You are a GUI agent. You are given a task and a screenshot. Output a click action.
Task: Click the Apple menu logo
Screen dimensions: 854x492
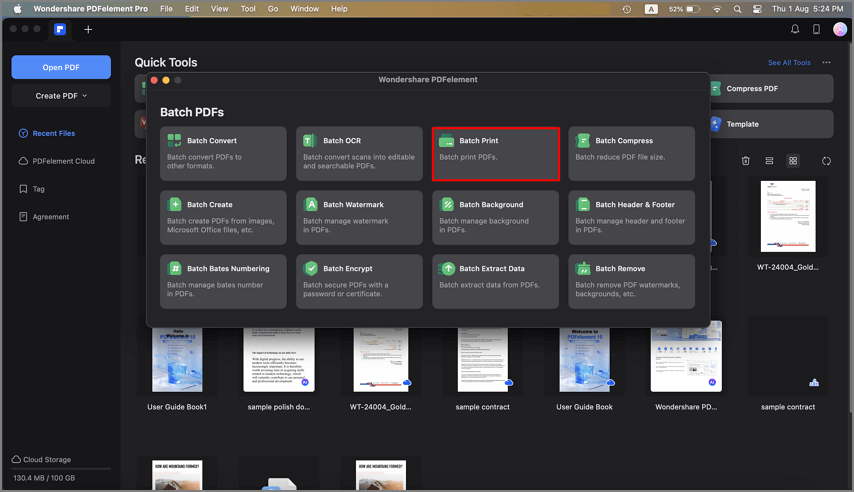point(17,9)
